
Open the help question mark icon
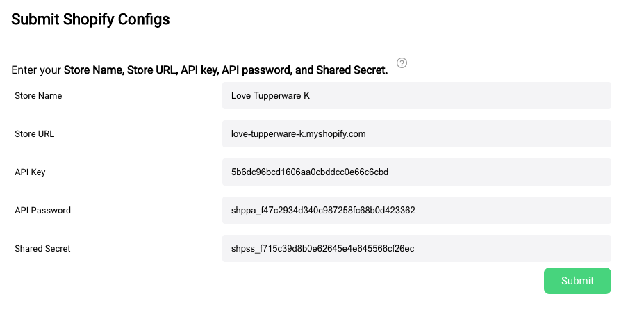pos(402,63)
